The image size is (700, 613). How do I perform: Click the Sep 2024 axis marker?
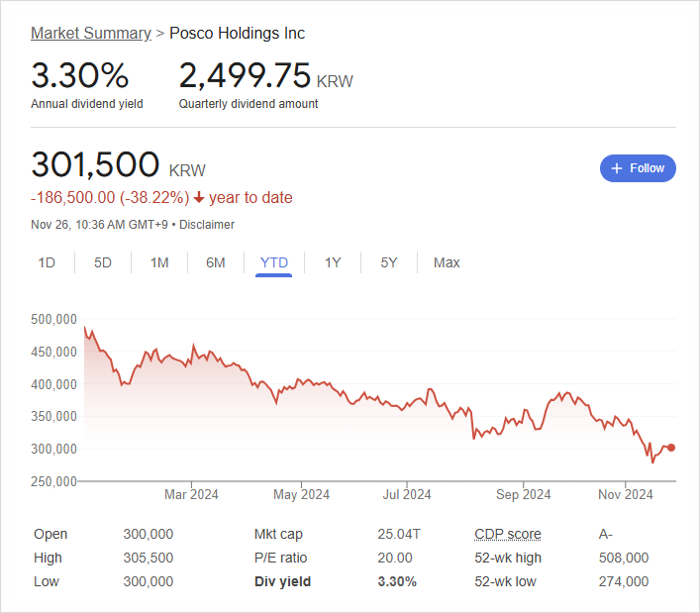coord(523,494)
